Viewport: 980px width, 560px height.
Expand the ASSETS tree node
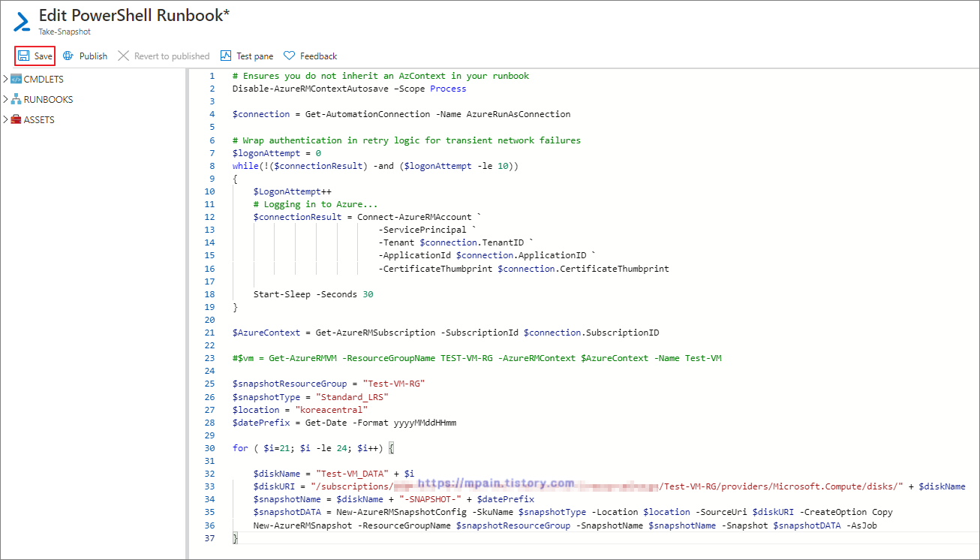(x=6, y=119)
